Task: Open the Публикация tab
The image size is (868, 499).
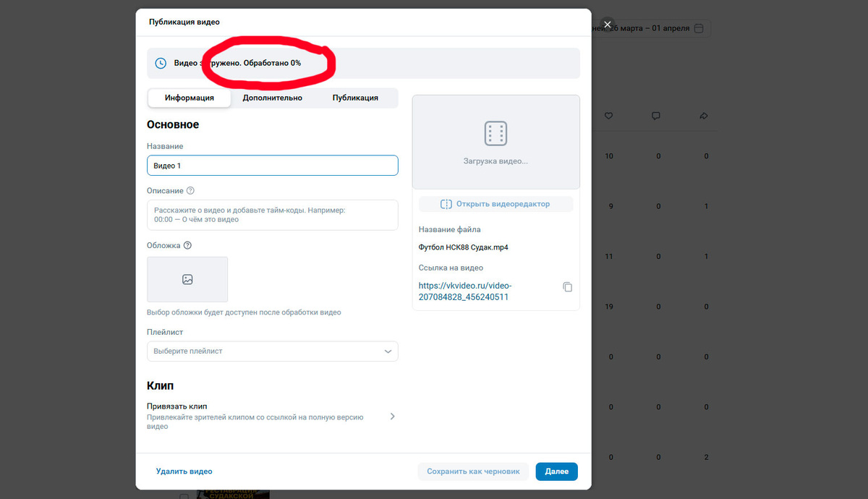Action: point(355,98)
